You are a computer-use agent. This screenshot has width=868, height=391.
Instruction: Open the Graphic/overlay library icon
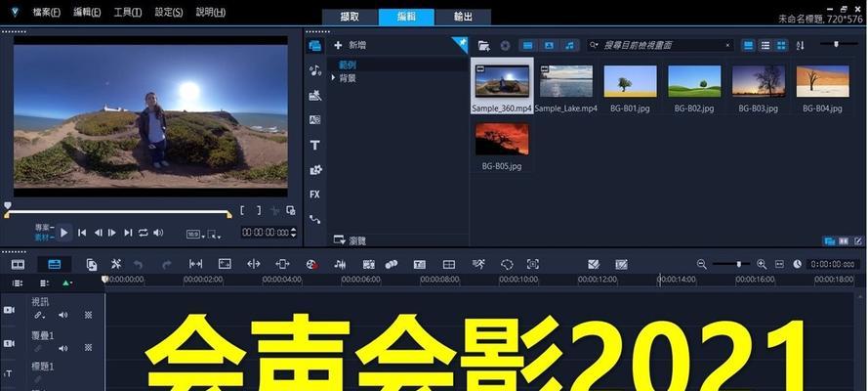315,170
